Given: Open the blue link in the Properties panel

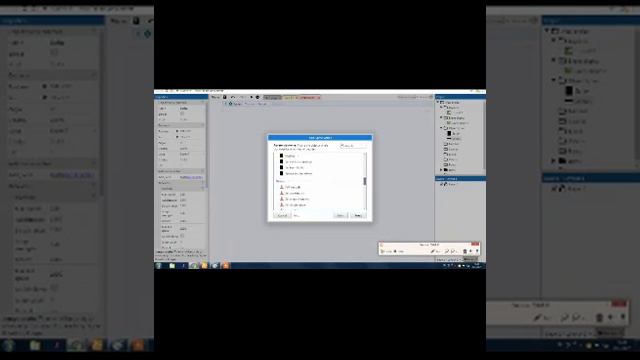Looking at the screenshot, I should tap(191, 177).
